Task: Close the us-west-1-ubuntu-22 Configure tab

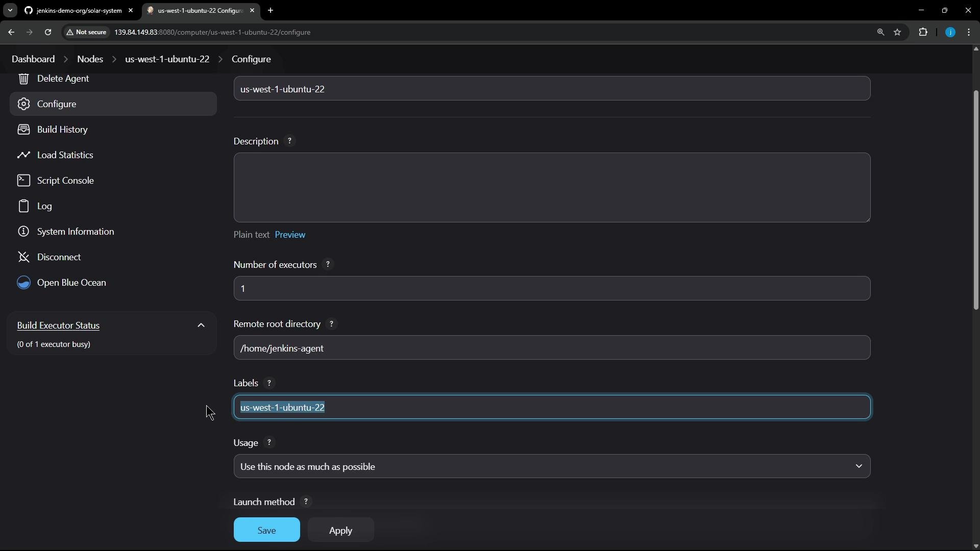Action: pyautogui.click(x=252, y=10)
